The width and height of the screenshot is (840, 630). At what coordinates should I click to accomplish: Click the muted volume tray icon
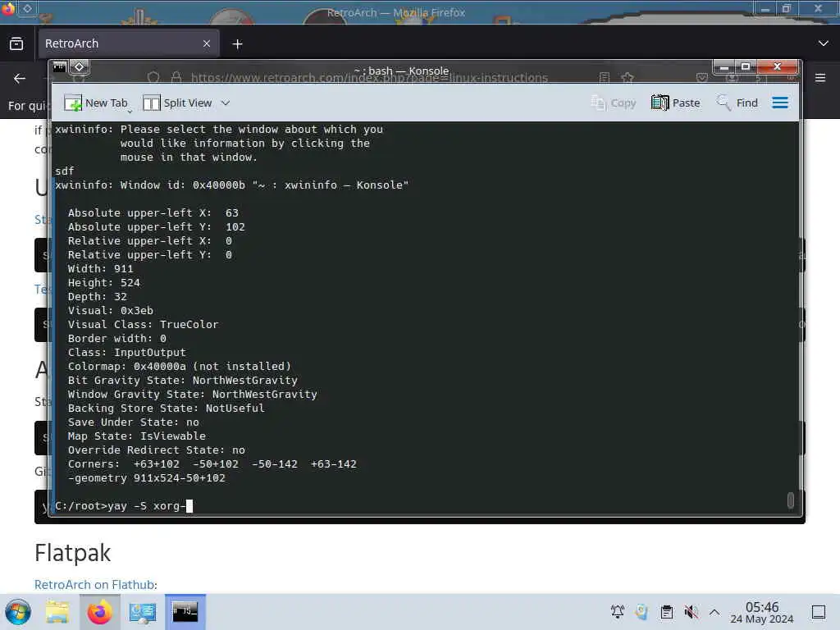pyautogui.click(x=691, y=611)
